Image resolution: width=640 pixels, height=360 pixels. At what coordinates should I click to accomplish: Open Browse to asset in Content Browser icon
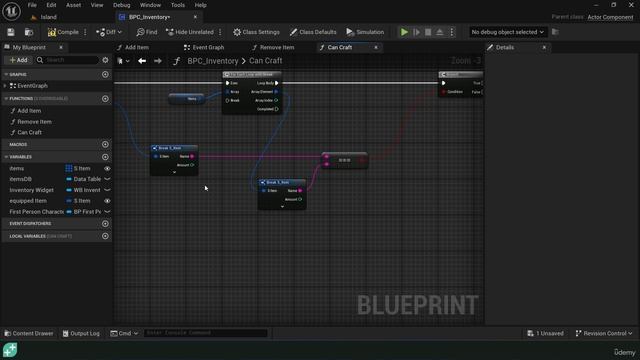coord(29,32)
